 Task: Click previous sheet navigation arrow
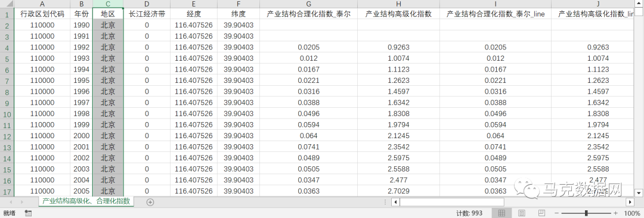tap(11, 202)
